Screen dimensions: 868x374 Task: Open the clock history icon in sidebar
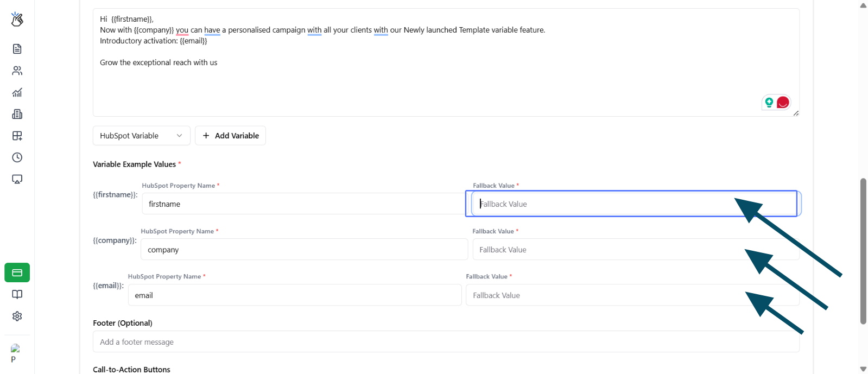[17, 157]
